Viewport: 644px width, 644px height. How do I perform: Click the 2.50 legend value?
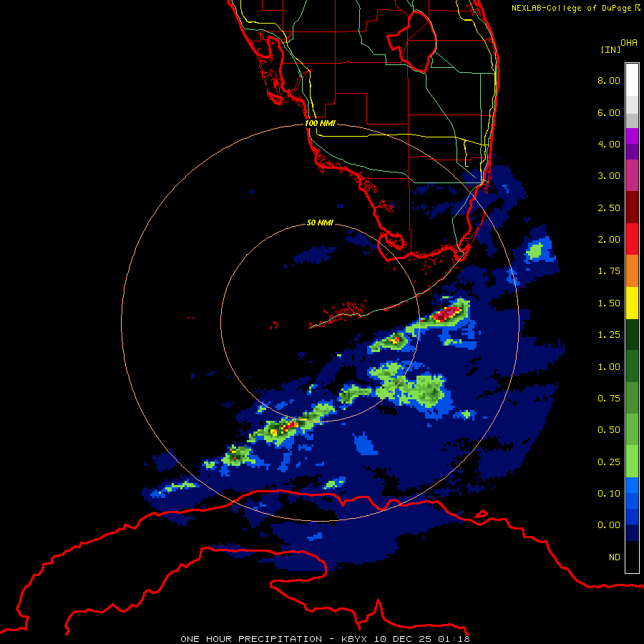(x=609, y=208)
